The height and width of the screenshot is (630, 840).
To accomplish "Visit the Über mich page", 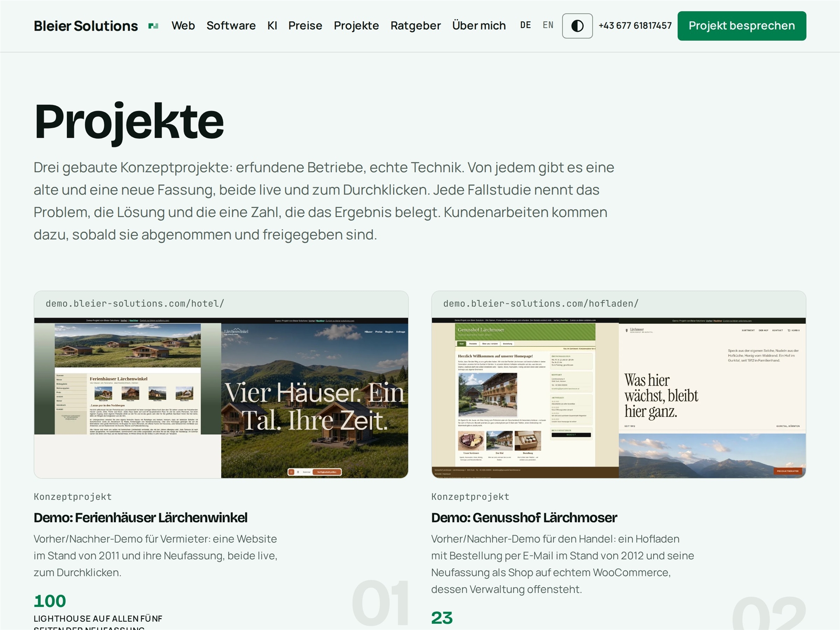I will click(x=479, y=26).
